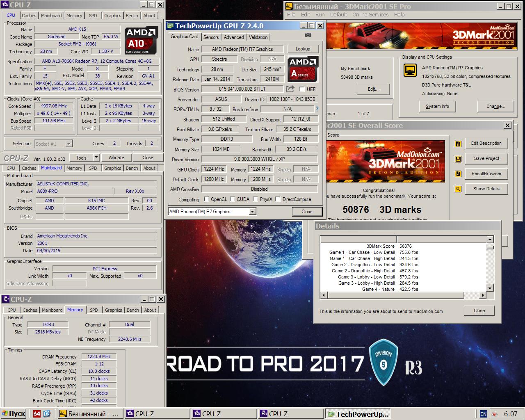Click the Save Project button
The height and width of the screenshot is (420, 525).
pos(486,158)
